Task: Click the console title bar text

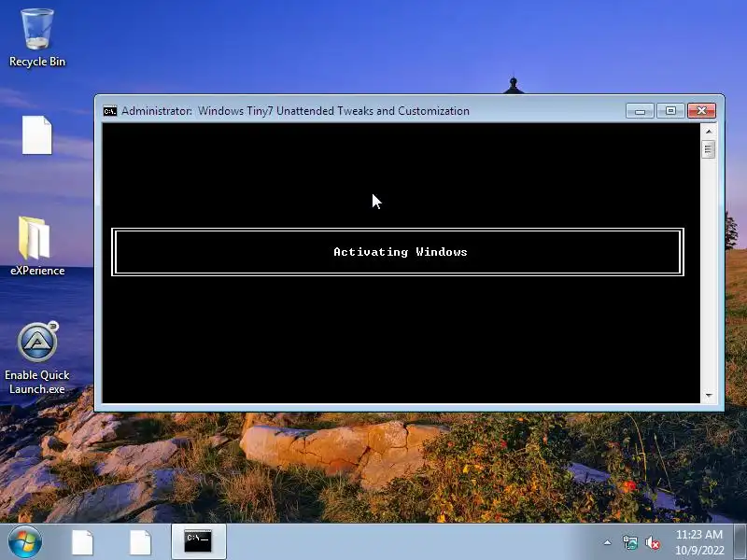Action: point(295,111)
